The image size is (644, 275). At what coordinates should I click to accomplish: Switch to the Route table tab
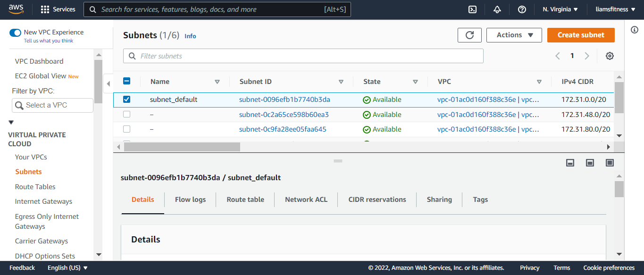pos(245,200)
